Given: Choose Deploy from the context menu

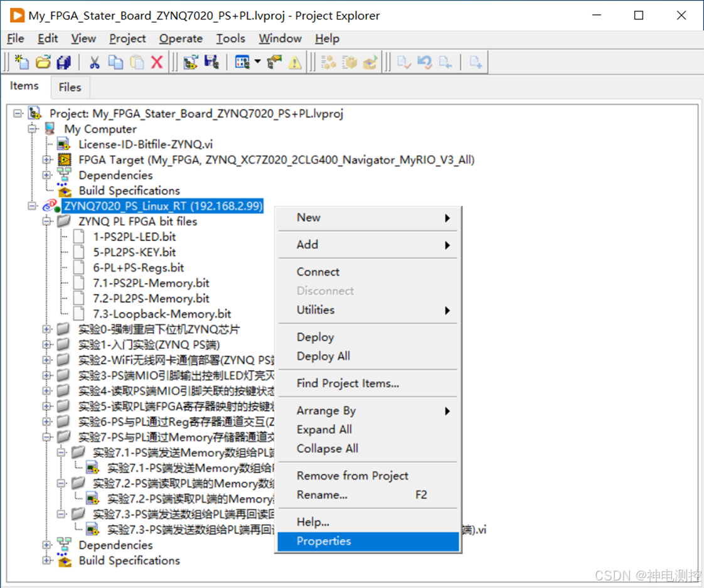Looking at the screenshot, I should tap(368, 337).
